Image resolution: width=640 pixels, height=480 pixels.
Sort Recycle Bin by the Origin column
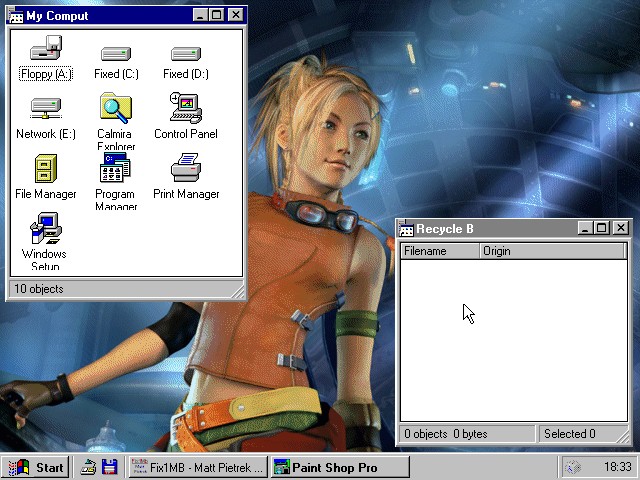[x=553, y=251]
